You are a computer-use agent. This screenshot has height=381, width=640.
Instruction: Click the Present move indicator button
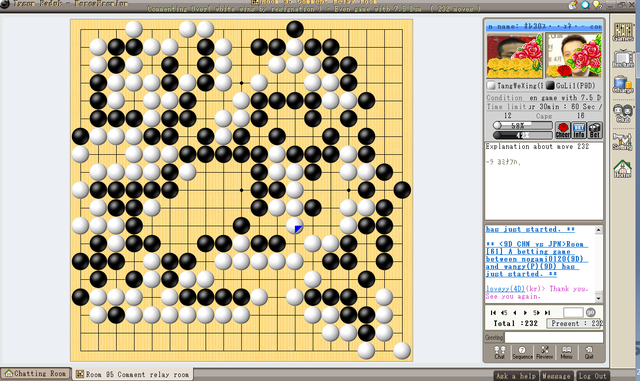click(x=575, y=323)
